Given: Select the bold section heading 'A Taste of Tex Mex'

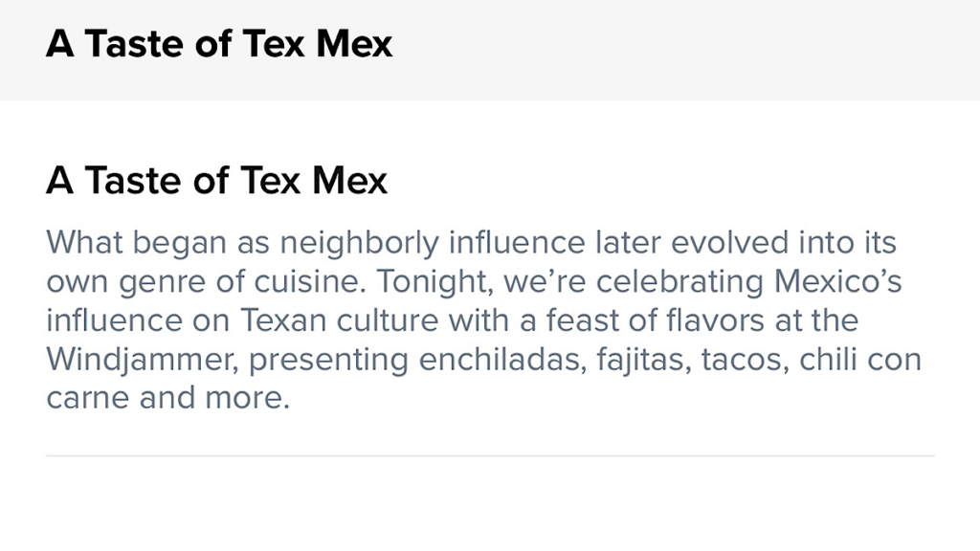Looking at the screenshot, I should pyautogui.click(x=217, y=181).
